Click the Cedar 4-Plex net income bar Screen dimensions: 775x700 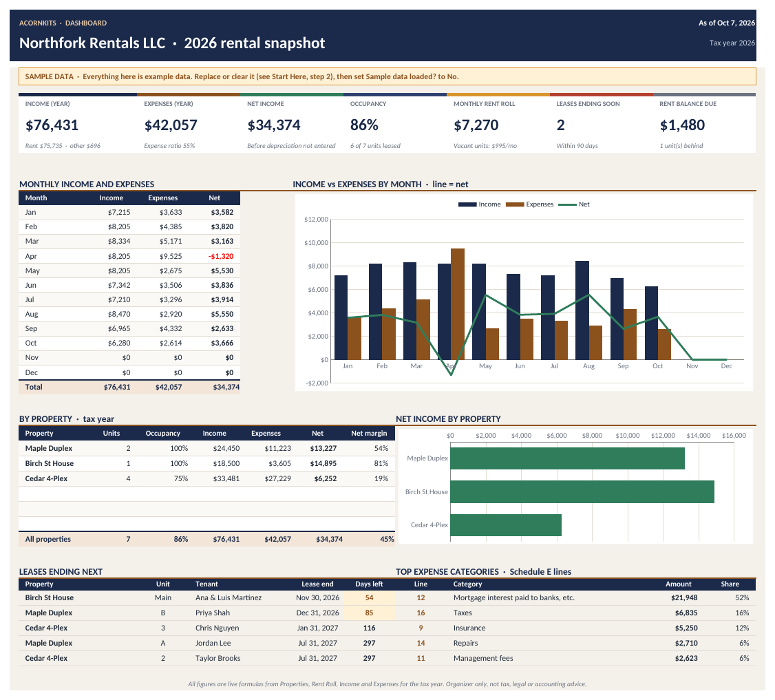(x=506, y=525)
